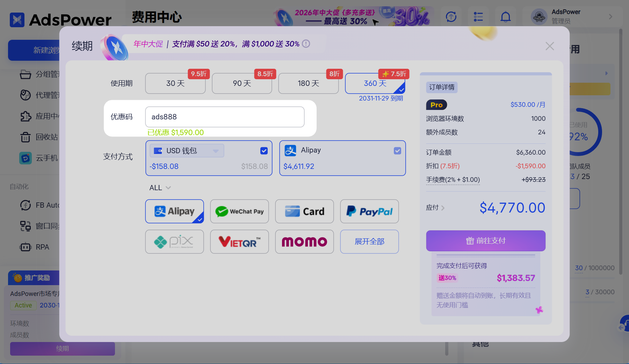Select Card payment method
Screen dimensions: 629x364
[x=304, y=211]
